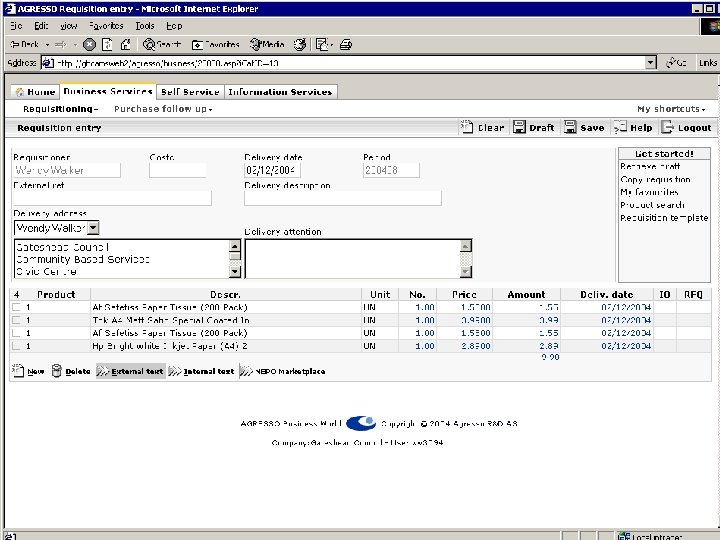Add a New requisition line
720x540 pixels.
point(28,371)
